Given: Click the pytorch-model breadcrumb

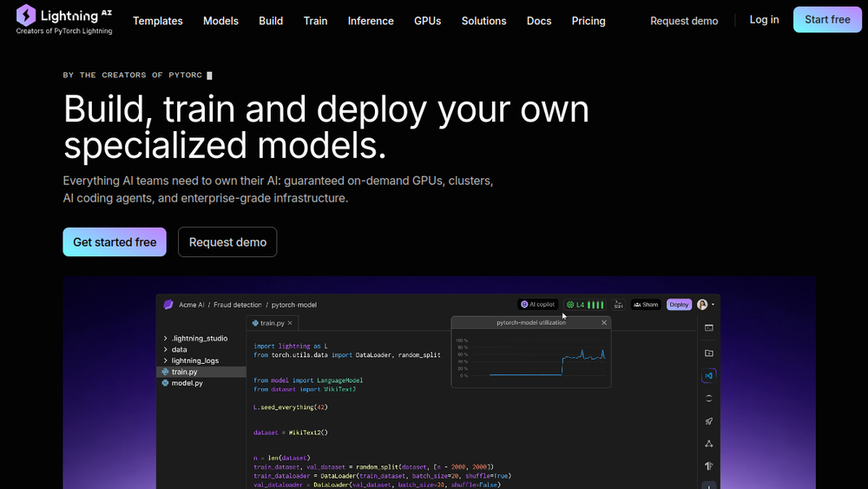Looking at the screenshot, I should tap(294, 305).
